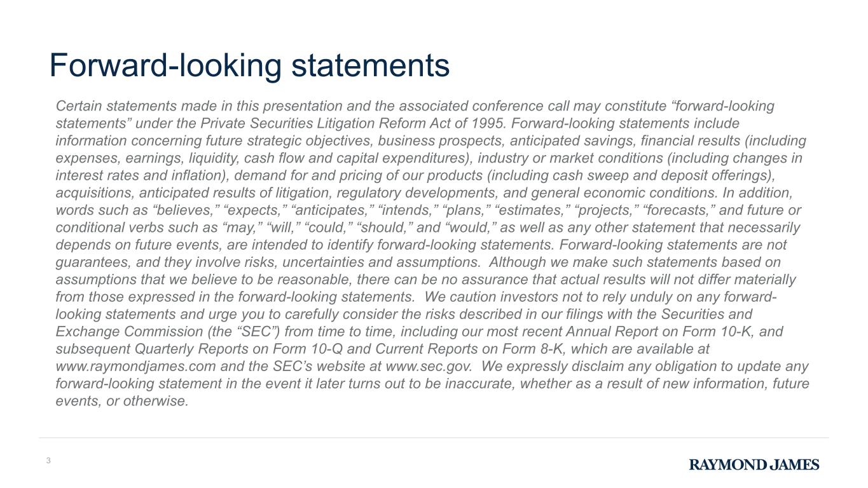Click the final words "events, or otherwise."
The width and height of the screenshot is (868, 488).
(x=122, y=401)
